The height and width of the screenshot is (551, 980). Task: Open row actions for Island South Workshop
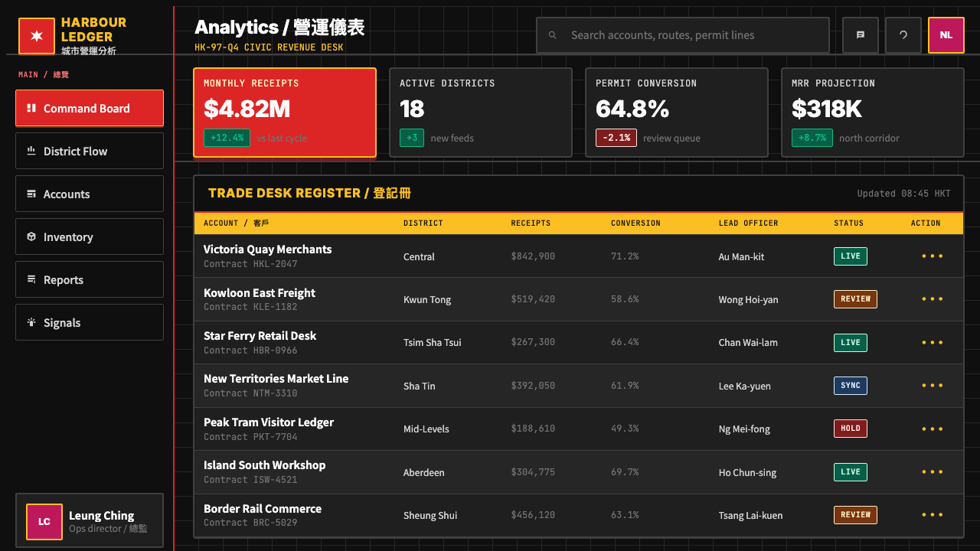click(933, 472)
